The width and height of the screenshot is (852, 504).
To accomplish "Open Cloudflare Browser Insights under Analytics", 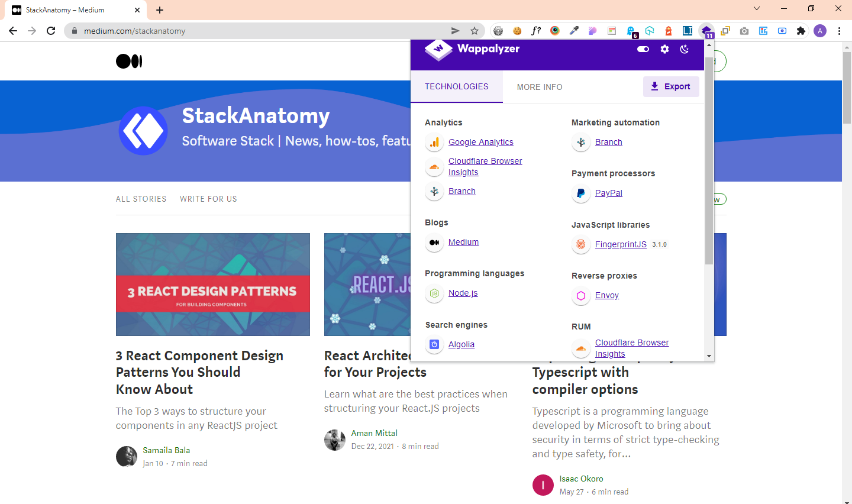I will 485,166.
